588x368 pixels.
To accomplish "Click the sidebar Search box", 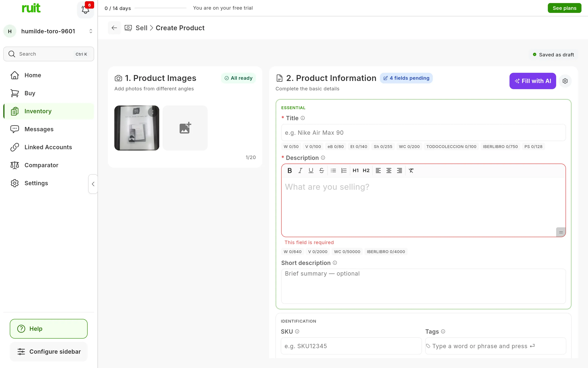I will pos(49,54).
